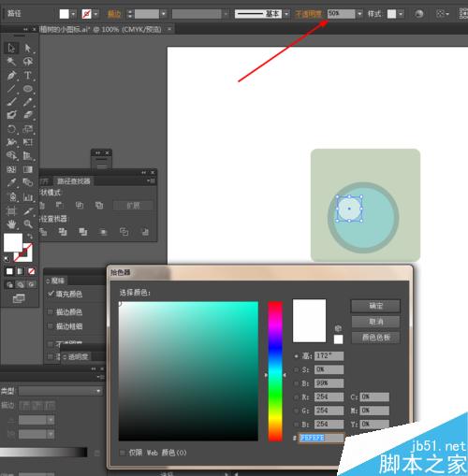This screenshot has height=476, width=468.
Task: Select the R red radio button
Action: [297, 397]
